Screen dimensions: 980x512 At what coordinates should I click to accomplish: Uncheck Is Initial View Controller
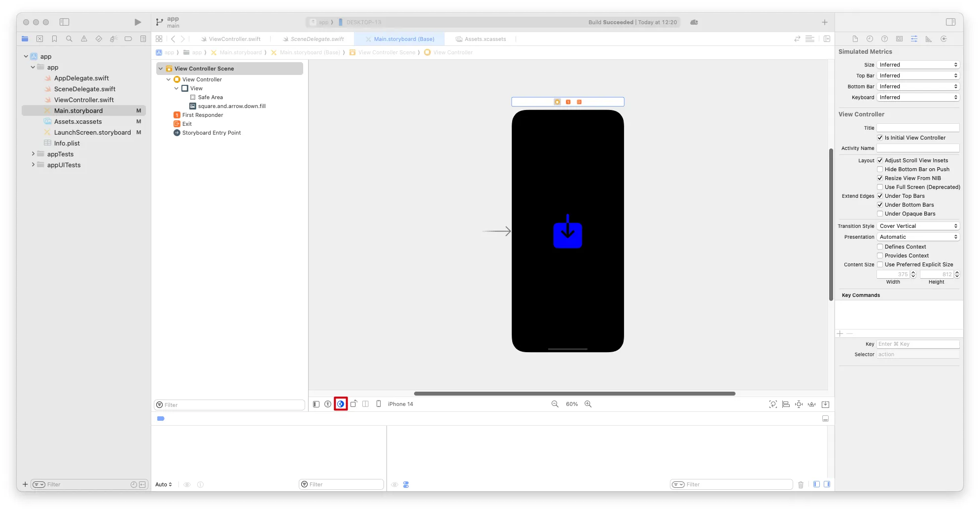880,138
